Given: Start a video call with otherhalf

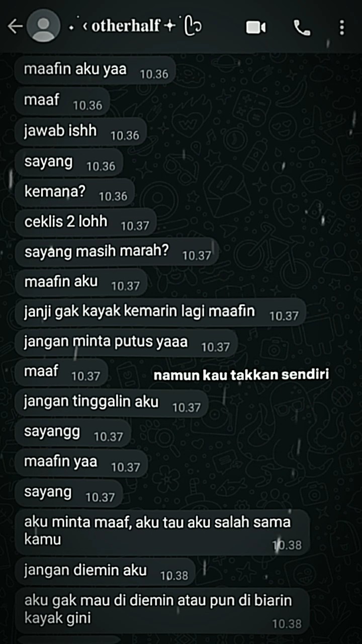Looking at the screenshot, I should pyautogui.click(x=256, y=27).
